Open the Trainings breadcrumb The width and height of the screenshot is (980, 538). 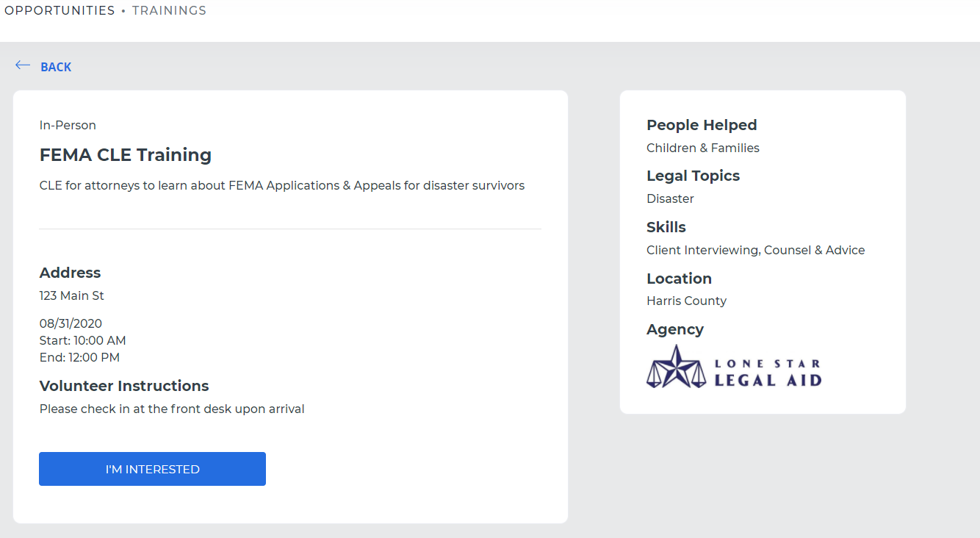(169, 10)
